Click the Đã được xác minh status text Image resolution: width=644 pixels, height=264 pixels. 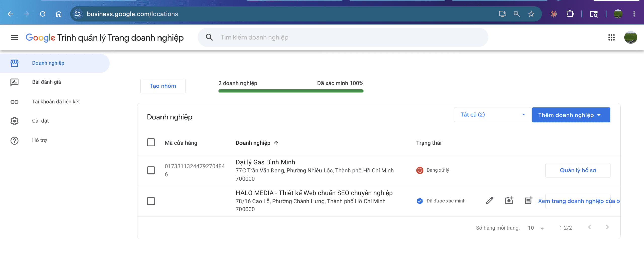pos(446,201)
